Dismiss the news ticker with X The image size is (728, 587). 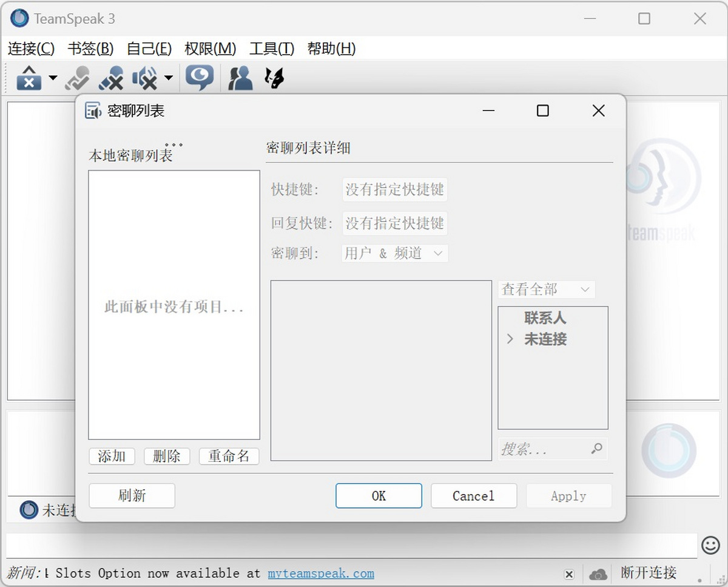[x=569, y=574]
